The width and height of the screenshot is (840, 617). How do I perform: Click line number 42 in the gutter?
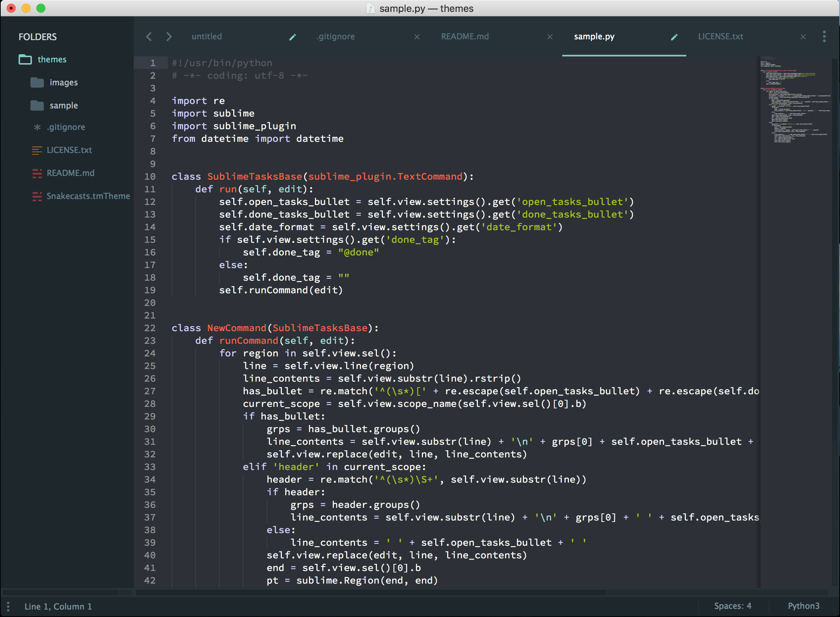(150, 581)
